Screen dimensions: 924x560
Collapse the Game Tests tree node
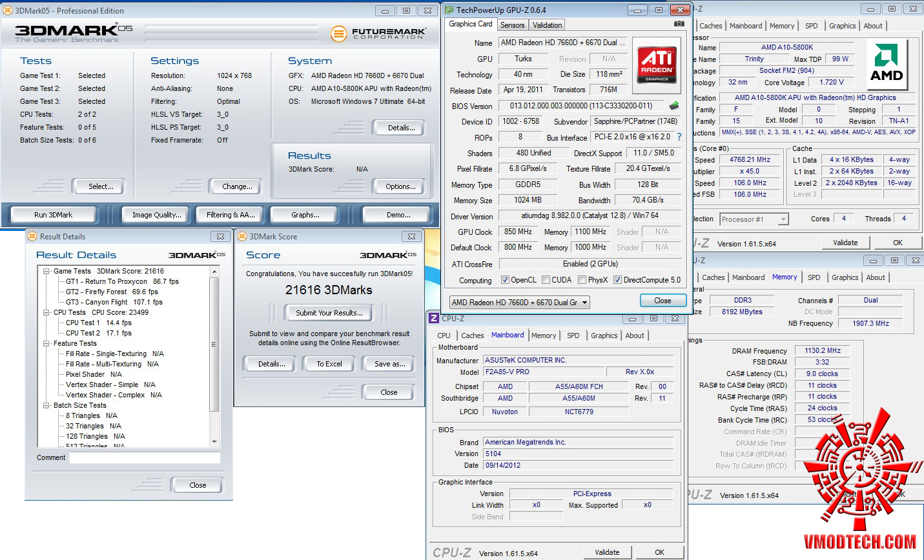[x=46, y=272]
